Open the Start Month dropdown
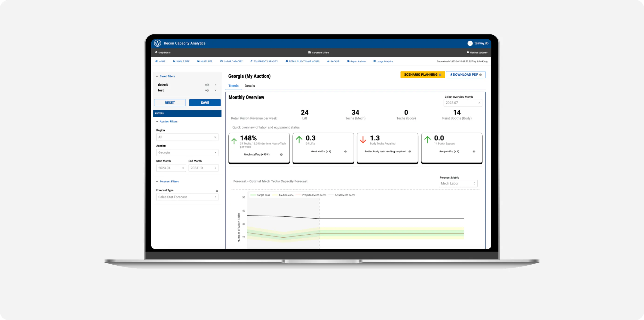This screenshot has width=644, height=320. coord(171,168)
